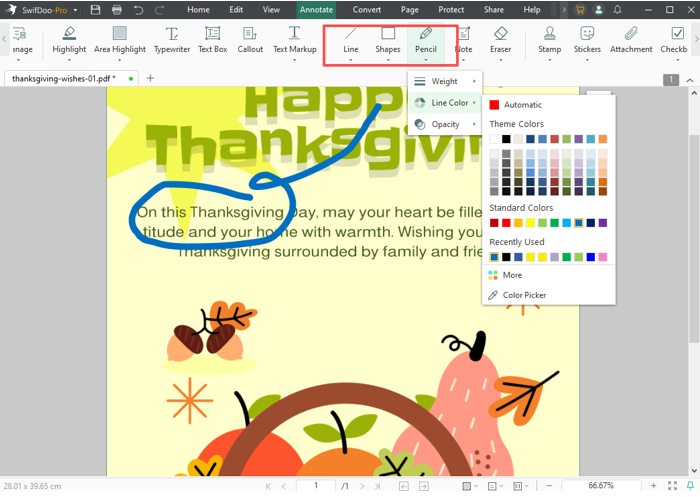Open the Home tab
The width and height of the screenshot is (700, 497).
point(198,9)
